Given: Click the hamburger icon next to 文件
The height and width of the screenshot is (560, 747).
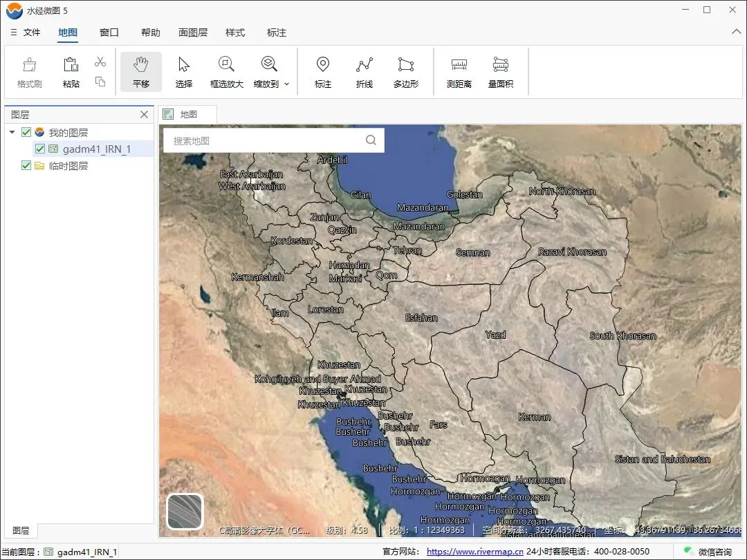Looking at the screenshot, I should 14,32.
